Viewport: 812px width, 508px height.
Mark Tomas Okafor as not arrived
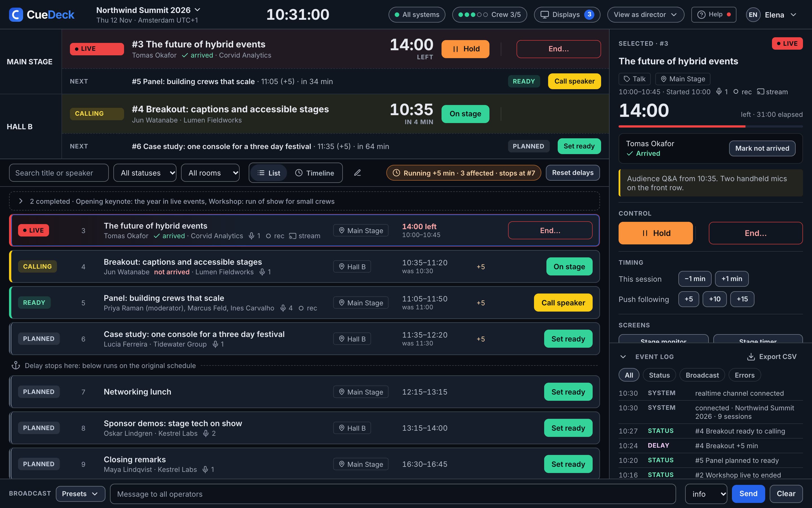point(762,148)
